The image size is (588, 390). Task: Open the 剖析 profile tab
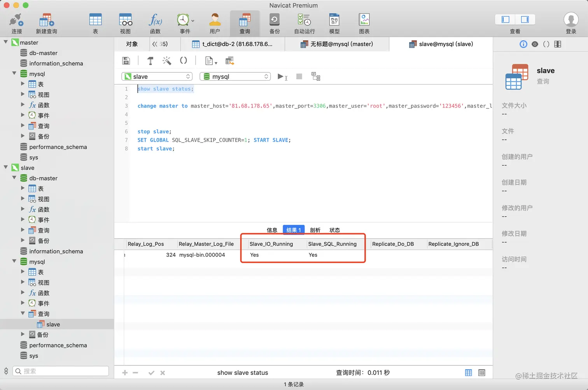tap(315, 230)
